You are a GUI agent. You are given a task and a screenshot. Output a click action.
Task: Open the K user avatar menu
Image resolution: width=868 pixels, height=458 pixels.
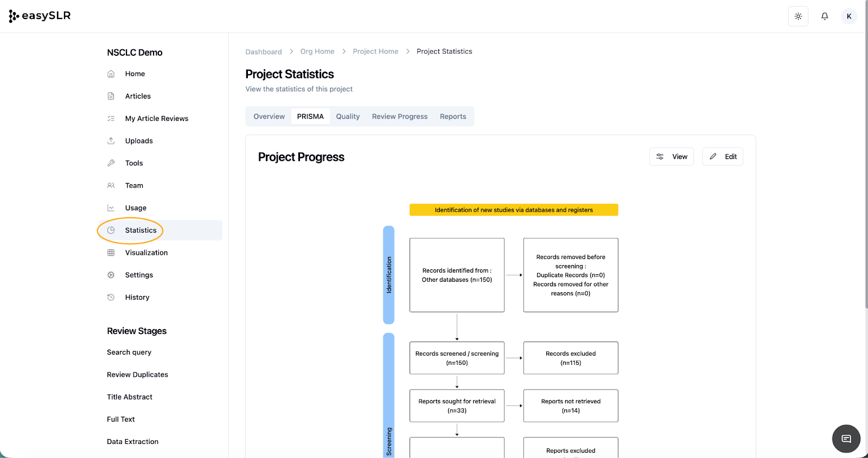coord(849,16)
